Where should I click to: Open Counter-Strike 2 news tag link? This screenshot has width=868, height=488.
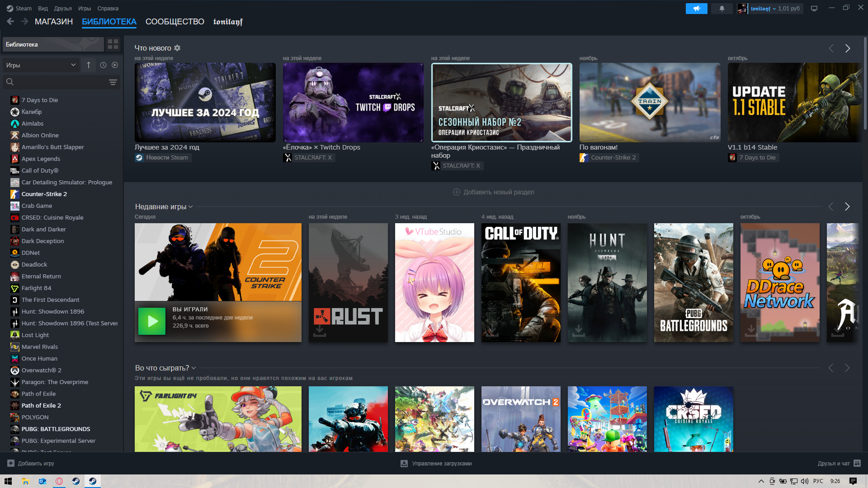click(x=609, y=157)
